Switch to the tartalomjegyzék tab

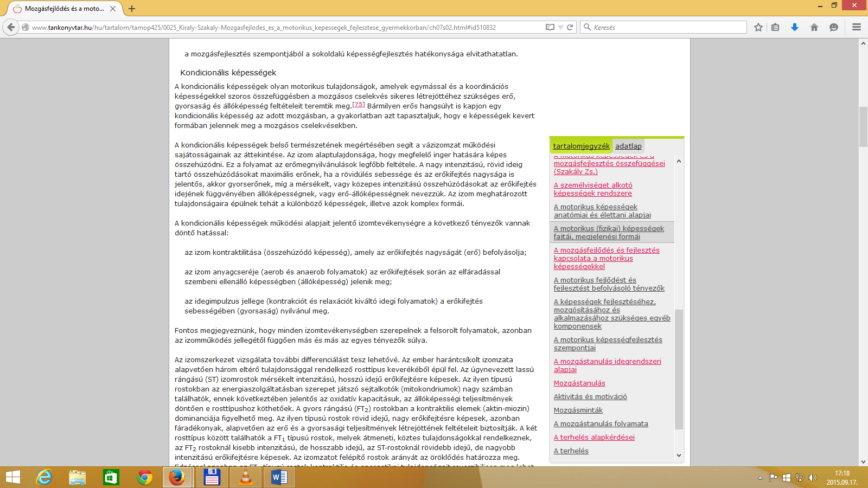pyautogui.click(x=581, y=146)
